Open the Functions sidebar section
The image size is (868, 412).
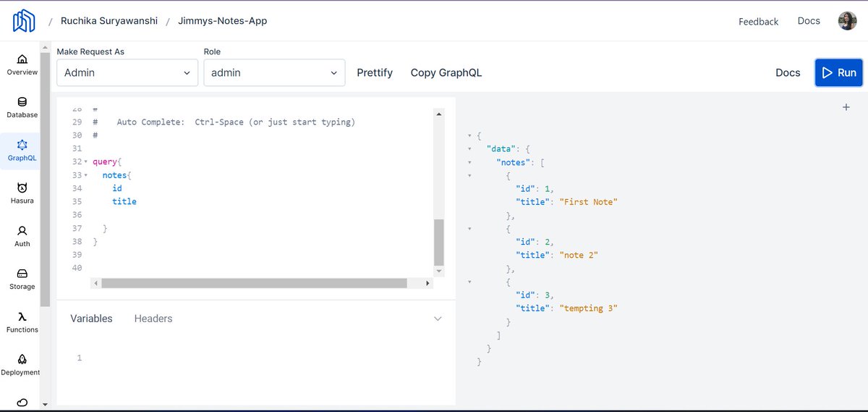tap(22, 322)
